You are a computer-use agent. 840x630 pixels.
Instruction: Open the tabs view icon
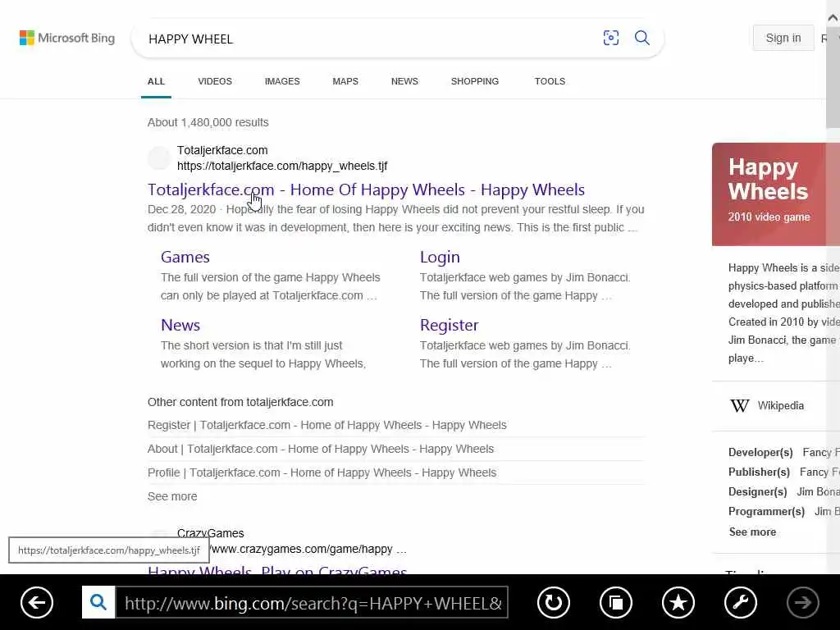pyautogui.click(x=615, y=603)
